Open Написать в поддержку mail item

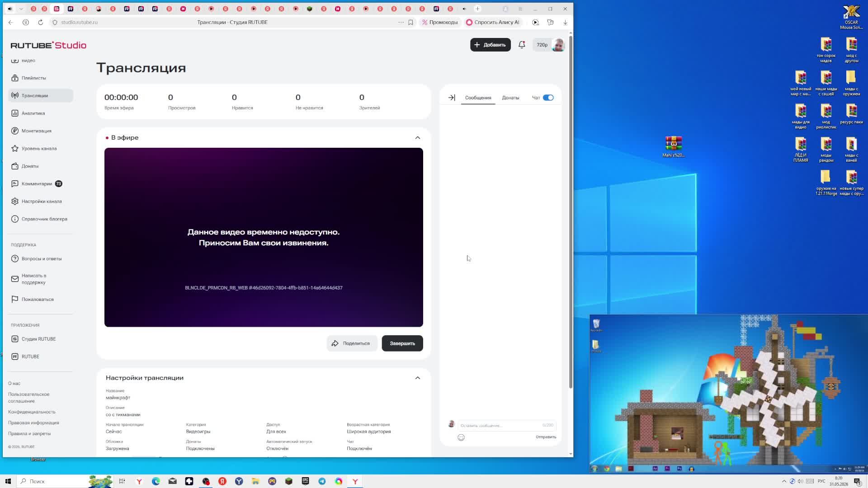tap(41, 279)
